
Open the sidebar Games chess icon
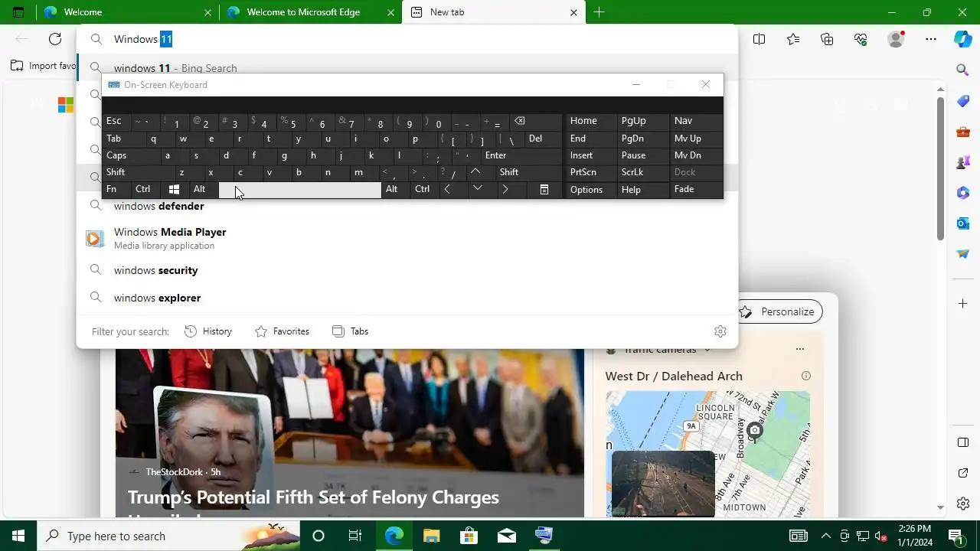963,162
